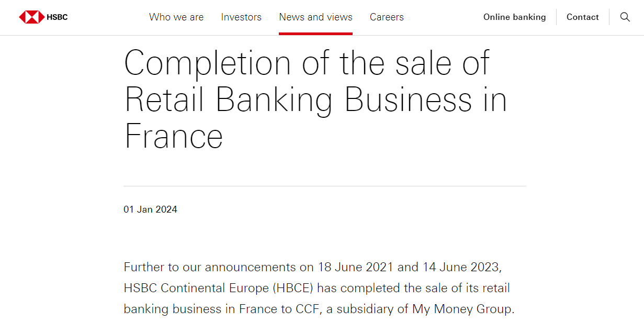The image size is (644, 333).
Task: Click the red underline beneath News and views
Action: 315,34
